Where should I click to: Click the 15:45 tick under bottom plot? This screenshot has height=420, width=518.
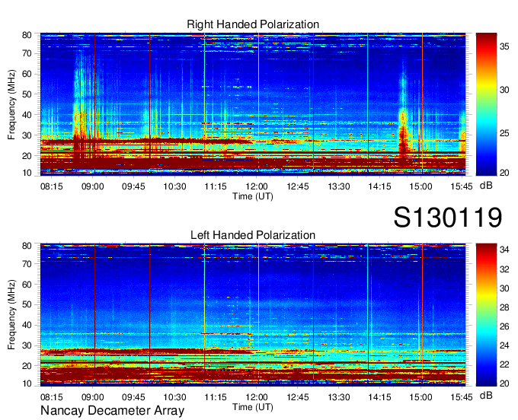point(462,397)
